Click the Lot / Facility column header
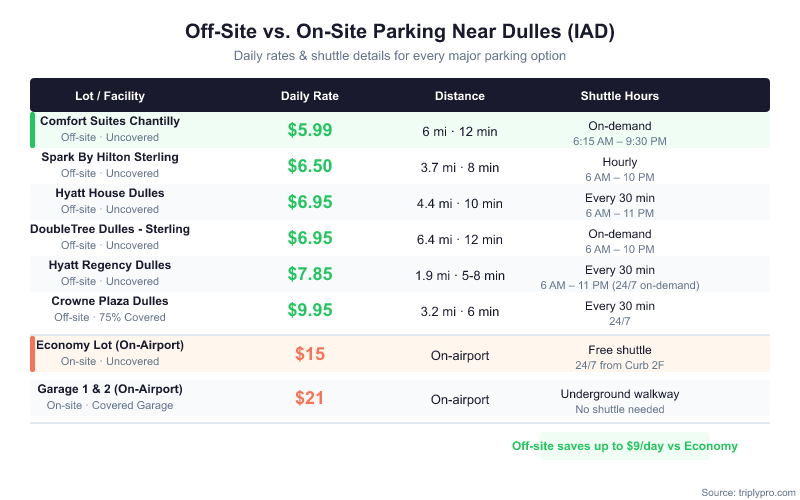 pyautogui.click(x=110, y=96)
